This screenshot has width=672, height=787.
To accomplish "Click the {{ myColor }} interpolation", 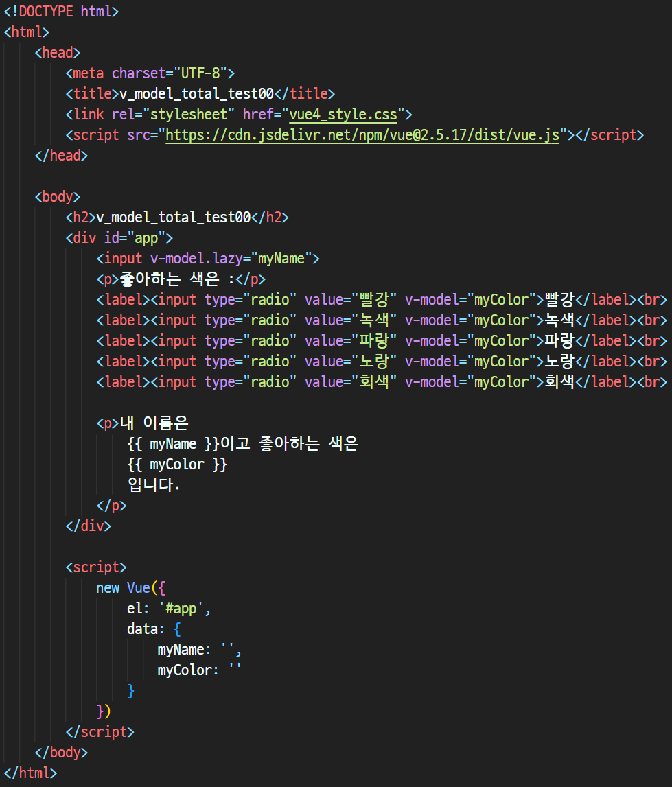I will click(x=177, y=465).
